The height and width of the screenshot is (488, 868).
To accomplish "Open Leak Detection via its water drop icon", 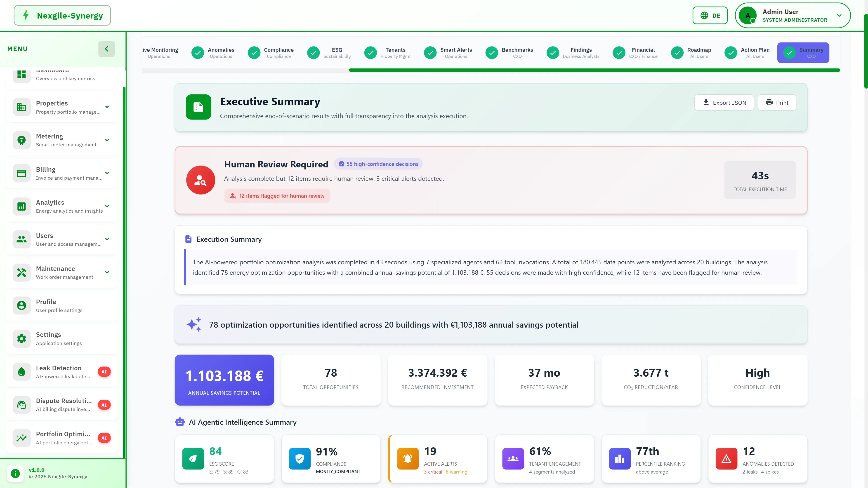I will [x=21, y=372].
